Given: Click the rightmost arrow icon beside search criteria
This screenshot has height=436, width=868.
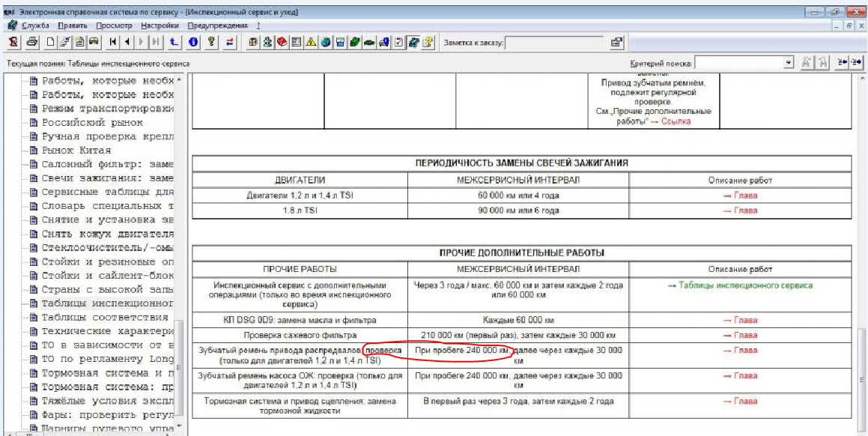Looking at the screenshot, I should point(857,63).
